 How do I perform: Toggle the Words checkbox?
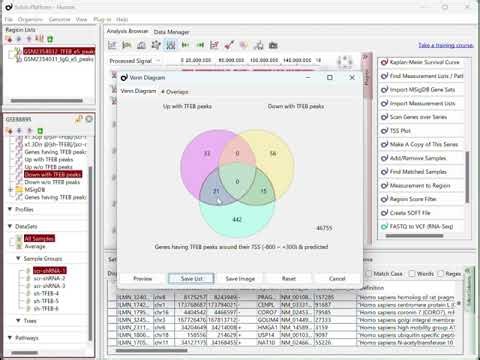point(412,274)
